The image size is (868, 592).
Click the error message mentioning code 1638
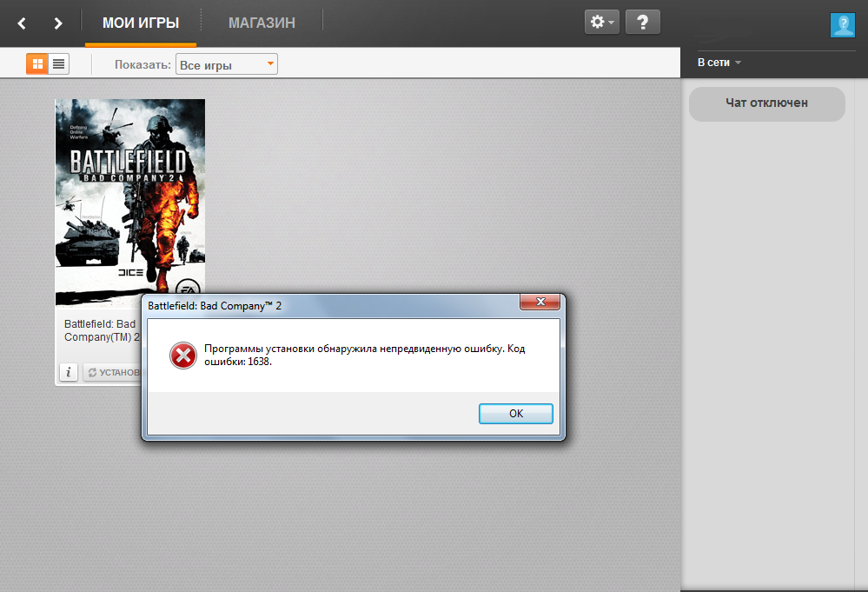364,355
